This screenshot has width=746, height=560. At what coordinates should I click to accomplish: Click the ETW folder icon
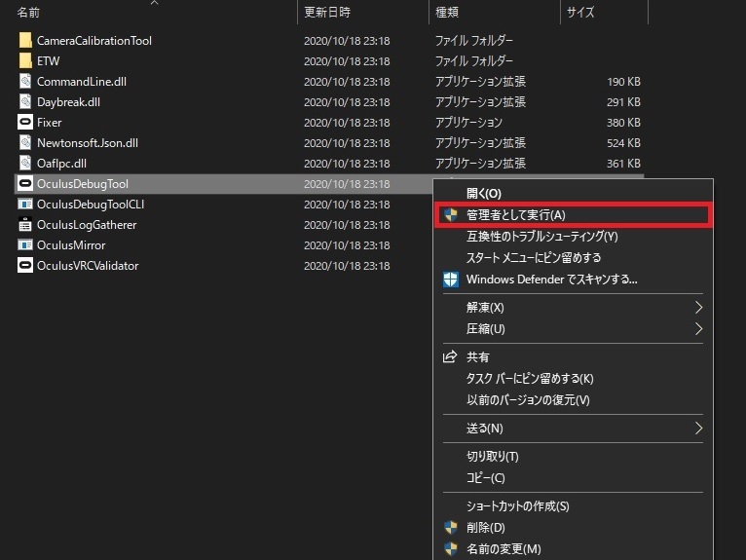25,61
